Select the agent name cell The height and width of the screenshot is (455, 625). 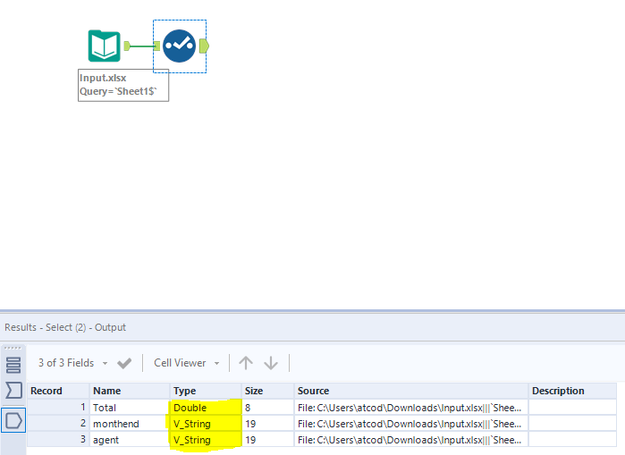tap(130, 439)
